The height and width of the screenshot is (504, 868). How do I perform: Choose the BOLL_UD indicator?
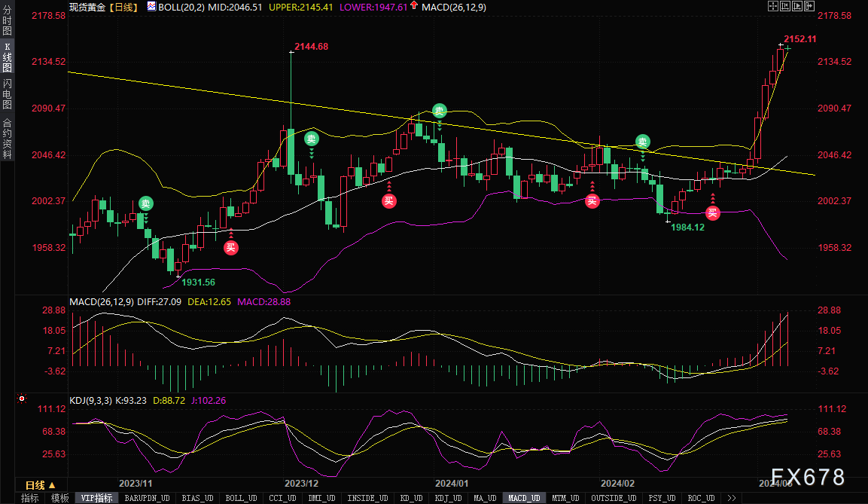(241, 498)
